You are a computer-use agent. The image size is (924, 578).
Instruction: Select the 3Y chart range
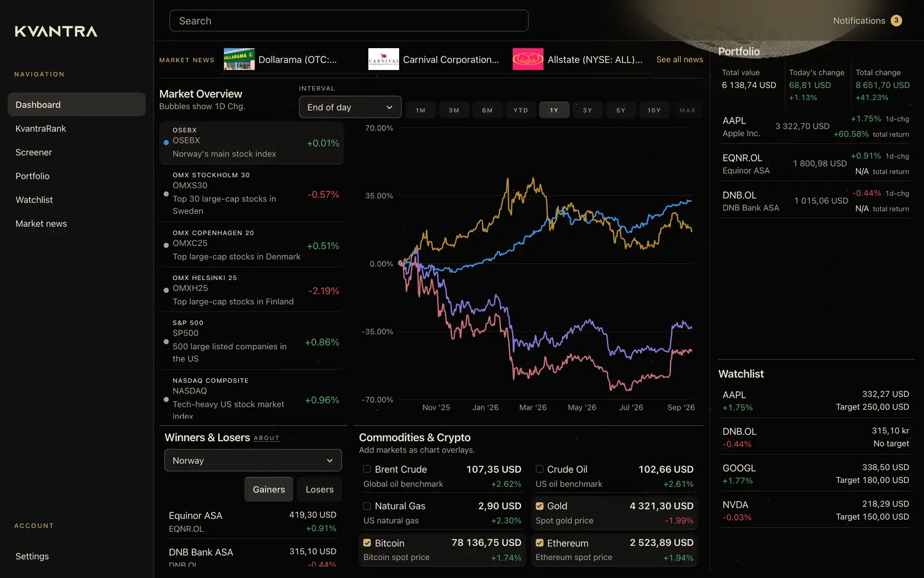587,110
